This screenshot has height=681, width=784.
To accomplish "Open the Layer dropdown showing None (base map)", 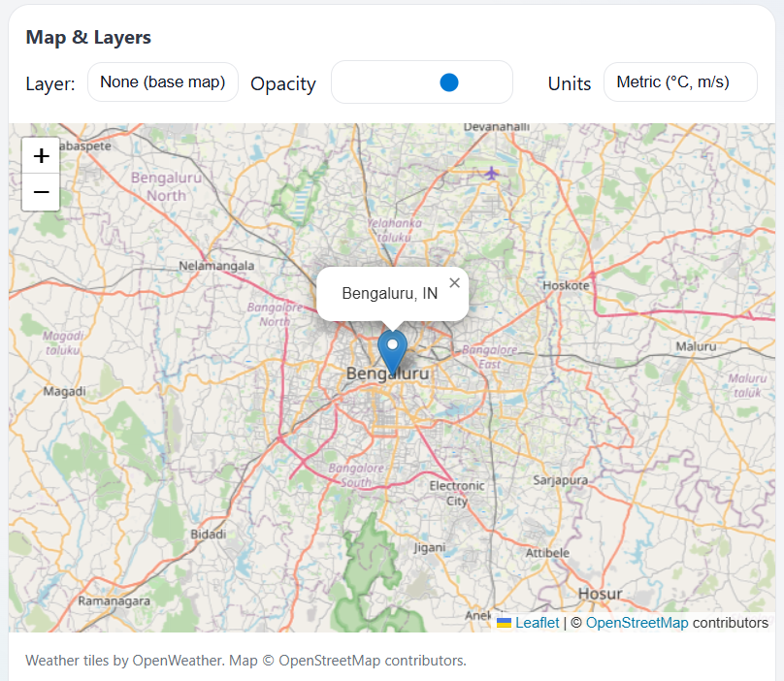I will click(162, 81).
